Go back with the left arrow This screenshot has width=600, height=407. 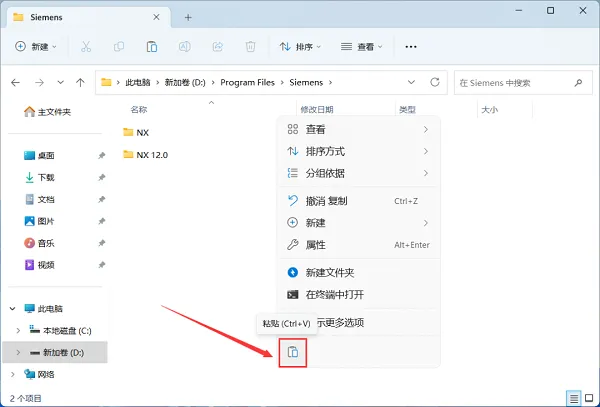coord(15,82)
